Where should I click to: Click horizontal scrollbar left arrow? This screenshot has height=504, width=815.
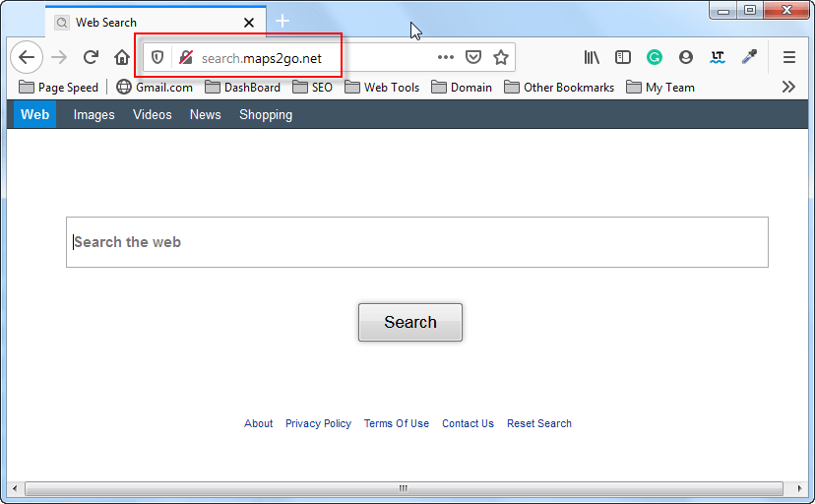click(x=15, y=488)
